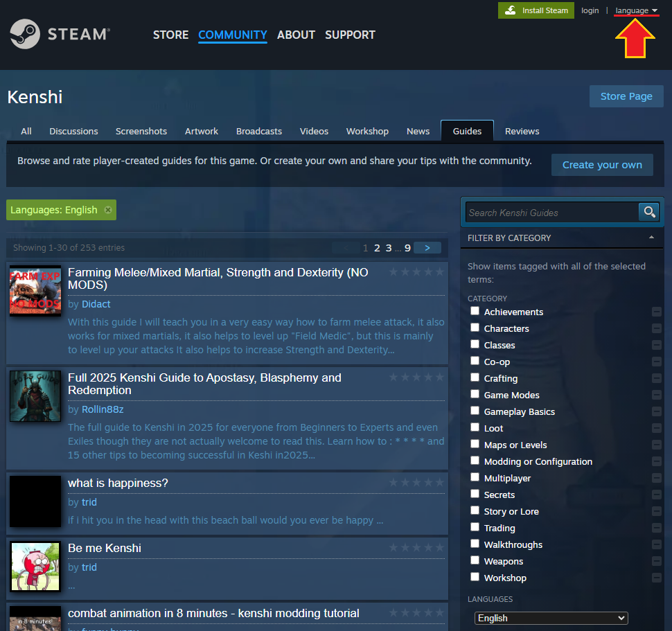Check the Game Modes checkbox

click(475, 393)
